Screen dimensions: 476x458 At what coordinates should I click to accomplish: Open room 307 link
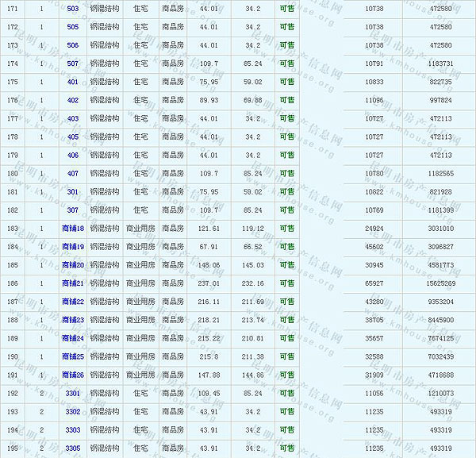[x=72, y=210]
